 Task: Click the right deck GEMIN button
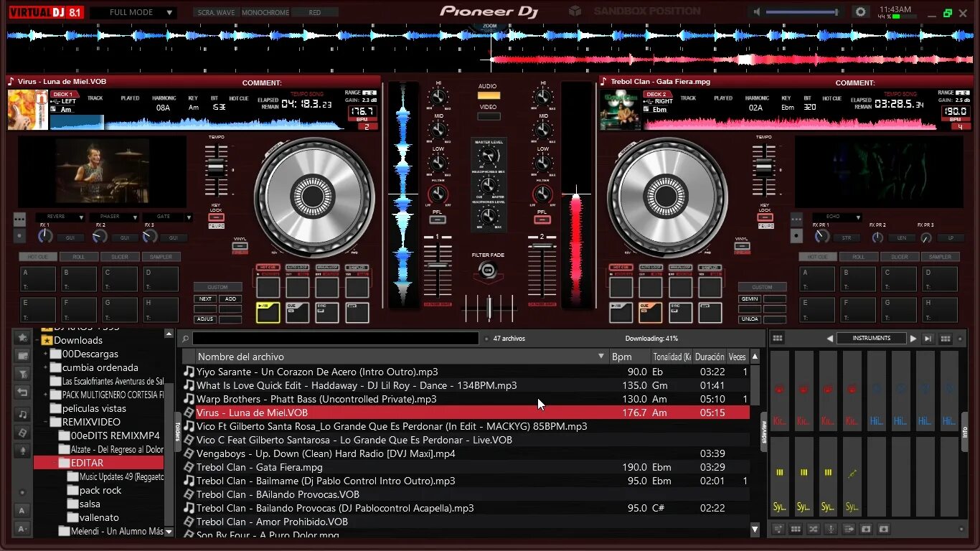coord(750,298)
